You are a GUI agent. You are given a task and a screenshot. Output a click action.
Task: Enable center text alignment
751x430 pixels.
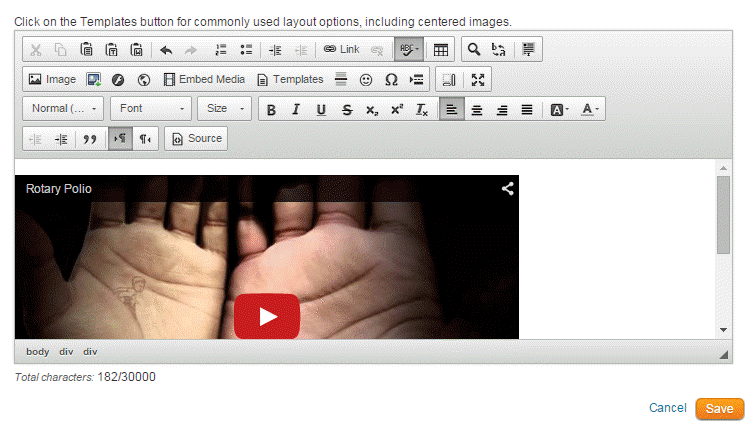477,109
